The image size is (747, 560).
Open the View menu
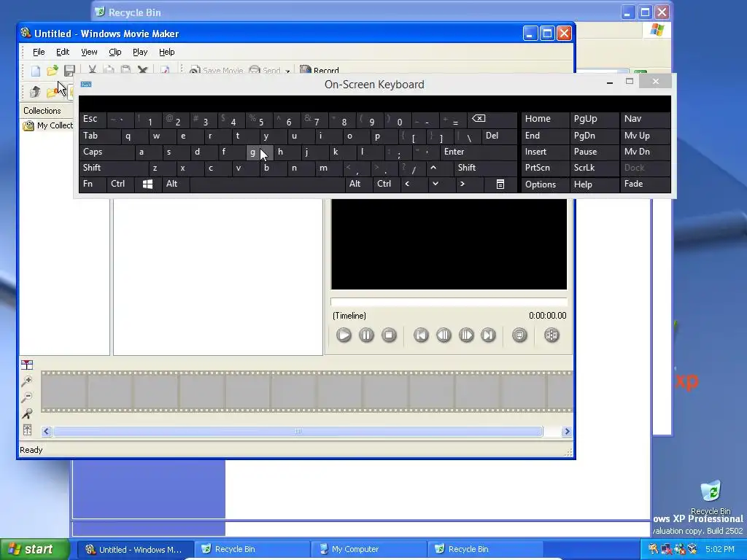(x=89, y=52)
